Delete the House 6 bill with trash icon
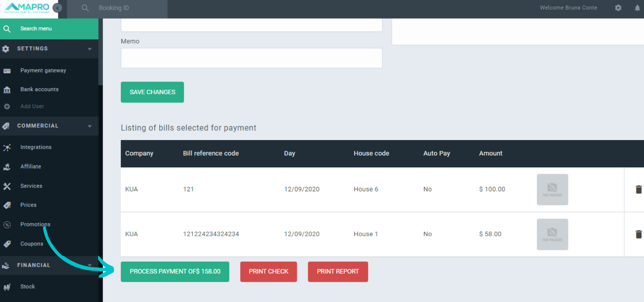644x302 pixels. [x=638, y=190]
